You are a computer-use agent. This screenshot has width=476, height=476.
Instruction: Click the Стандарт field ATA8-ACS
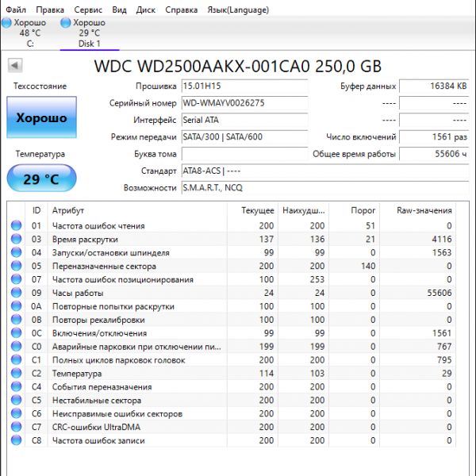click(325, 171)
